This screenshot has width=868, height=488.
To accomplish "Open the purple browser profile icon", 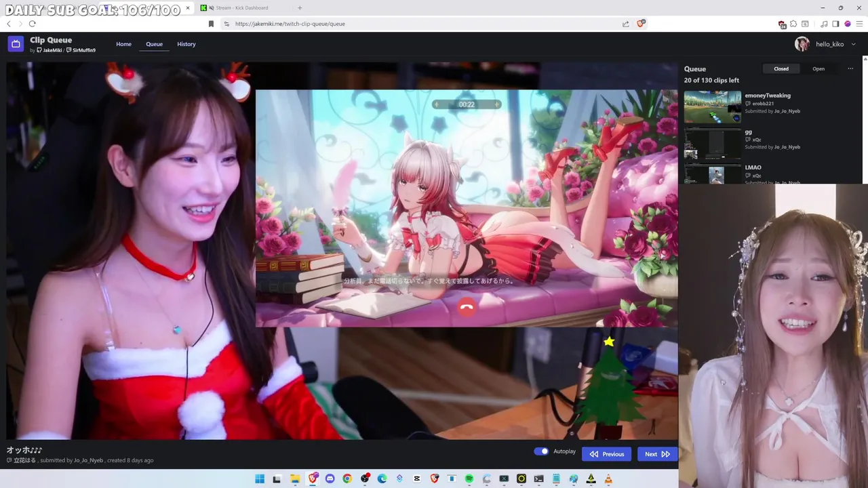I will coord(847,24).
